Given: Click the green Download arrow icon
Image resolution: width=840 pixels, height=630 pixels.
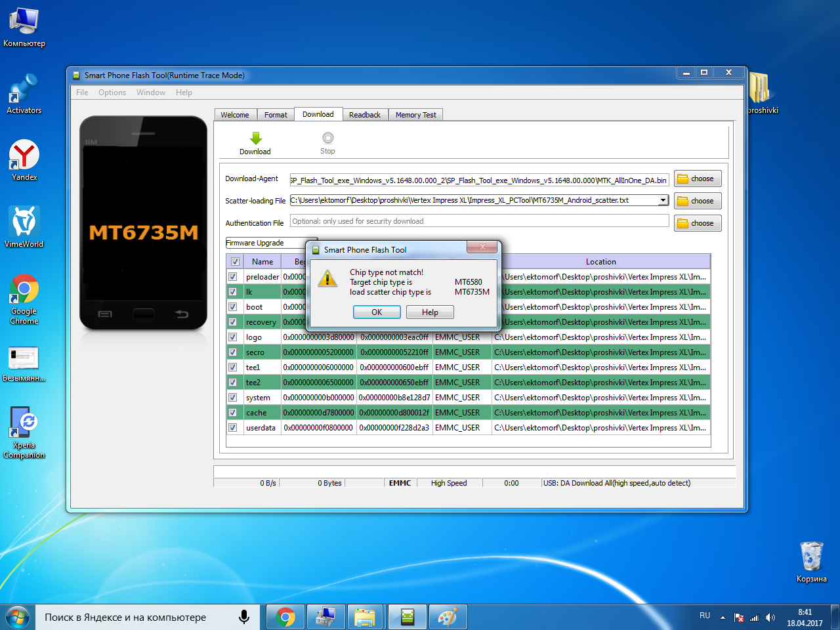Looking at the screenshot, I should point(256,138).
